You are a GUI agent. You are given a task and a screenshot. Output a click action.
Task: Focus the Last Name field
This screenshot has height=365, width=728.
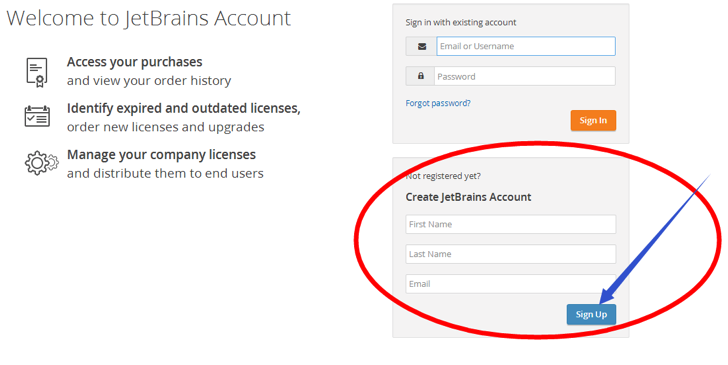pyautogui.click(x=511, y=254)
